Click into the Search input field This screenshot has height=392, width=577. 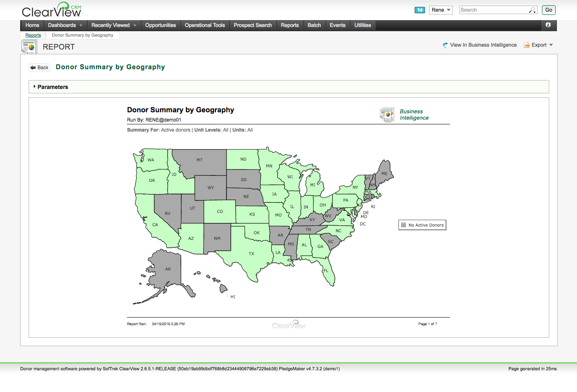(x=494, y=10)
